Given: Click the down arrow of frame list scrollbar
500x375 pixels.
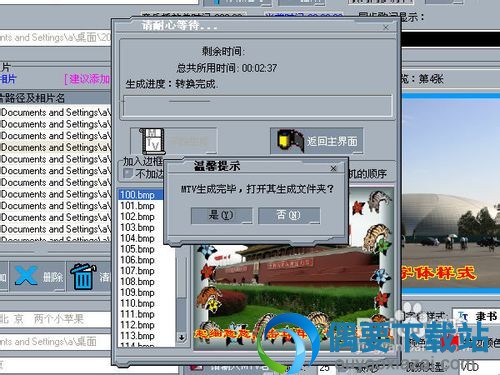Looking at the screenshot, I should (181, 338).
